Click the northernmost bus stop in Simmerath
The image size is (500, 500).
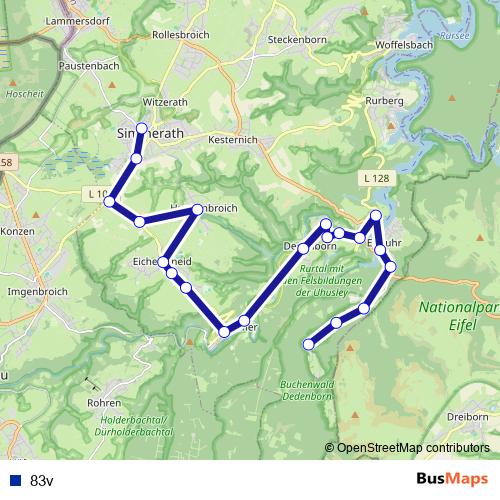point(142,128)
